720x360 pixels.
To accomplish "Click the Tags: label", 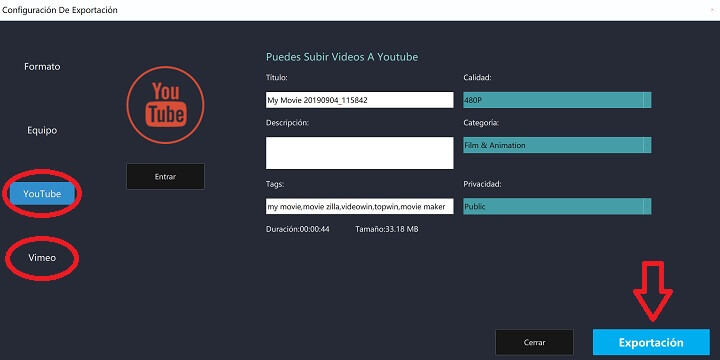I will (x=275, y=184).
